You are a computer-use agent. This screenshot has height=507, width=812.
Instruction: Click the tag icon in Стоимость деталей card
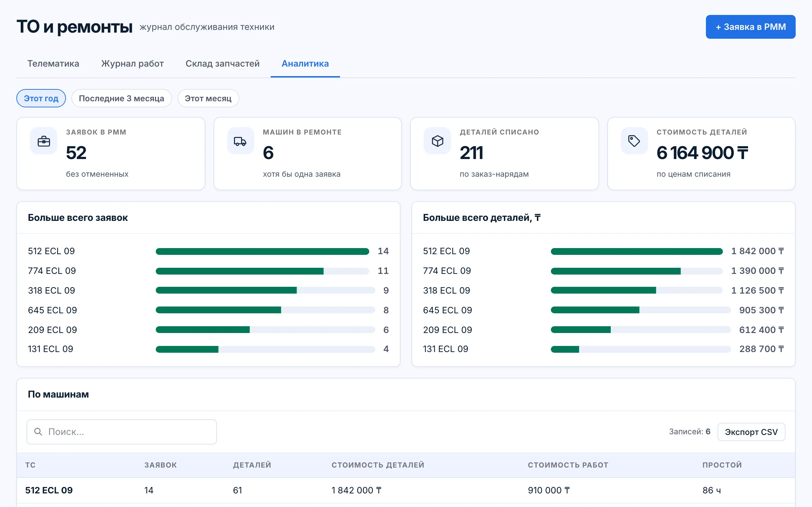[634, 141]
